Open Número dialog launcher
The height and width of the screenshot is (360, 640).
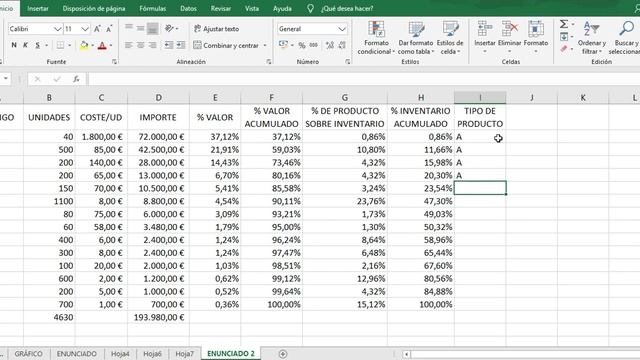347,62
